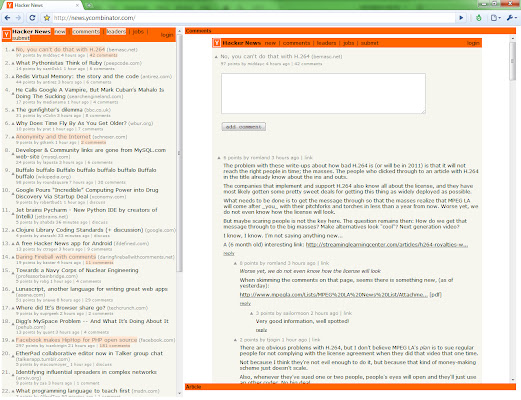Viewport: 521px width, 400px height.
Task: Open 'jobs' in left pane navigation
Action: (x=138, y=32)
